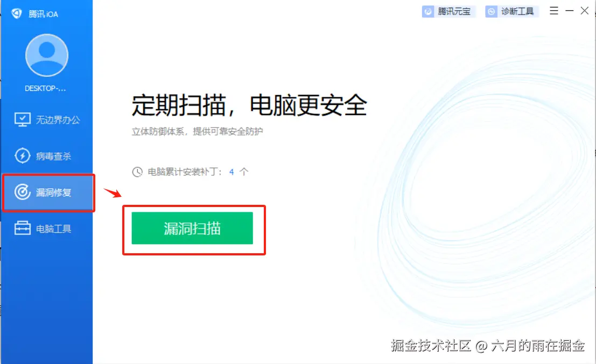Click the Tencent iOA shield logo
Viewport: 596px width, 364px height.
tap(17, 13)
